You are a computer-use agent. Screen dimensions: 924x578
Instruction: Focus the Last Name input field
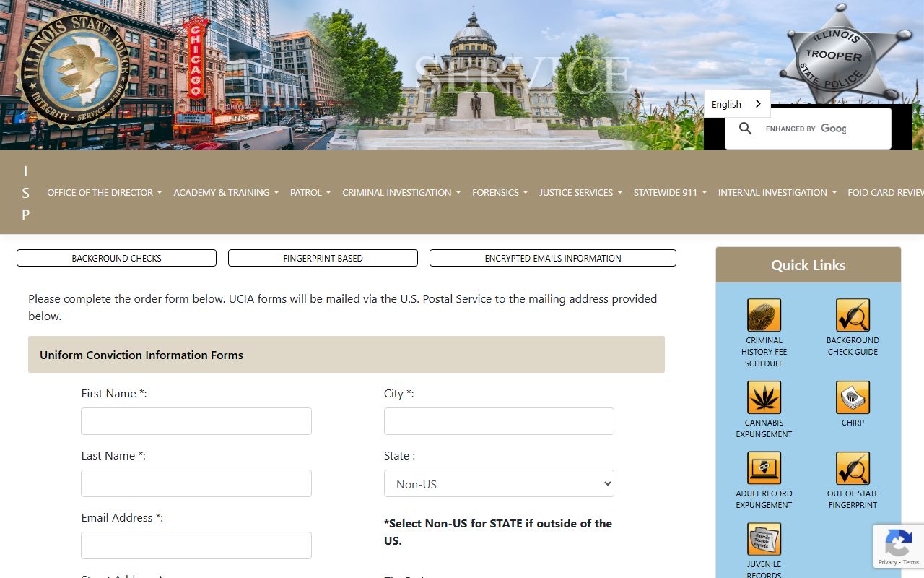click(x=196, y=483)
